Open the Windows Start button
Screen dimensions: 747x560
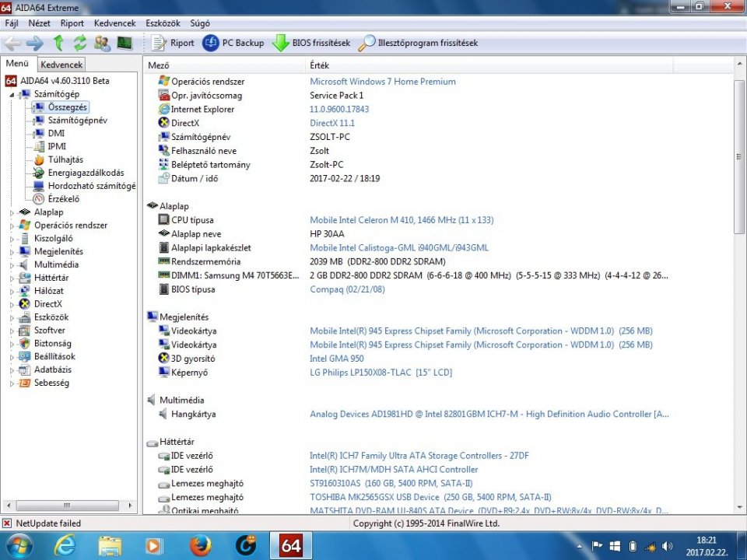coord(18,546)
